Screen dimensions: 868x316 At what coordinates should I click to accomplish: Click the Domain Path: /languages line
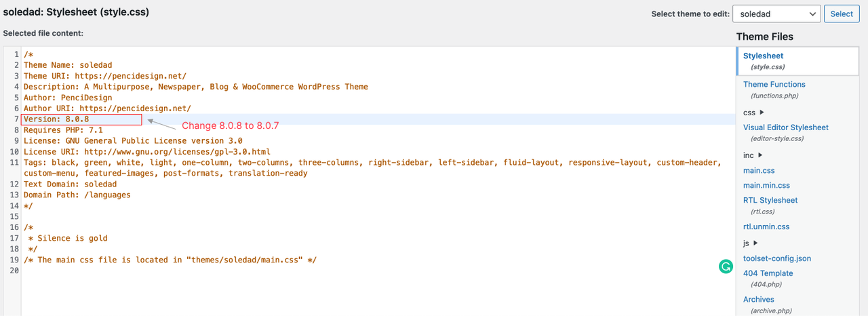click(x=77, y=195)
